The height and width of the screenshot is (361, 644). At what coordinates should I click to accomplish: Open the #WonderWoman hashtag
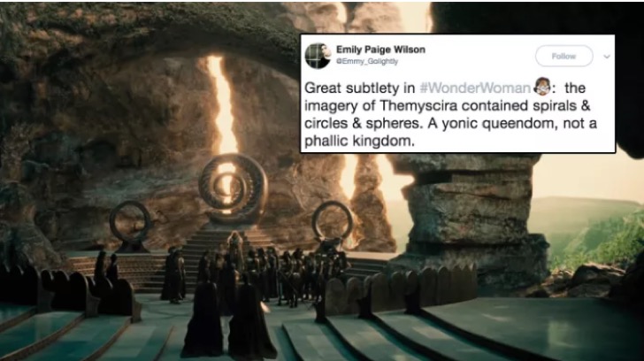tap(475, 88)
